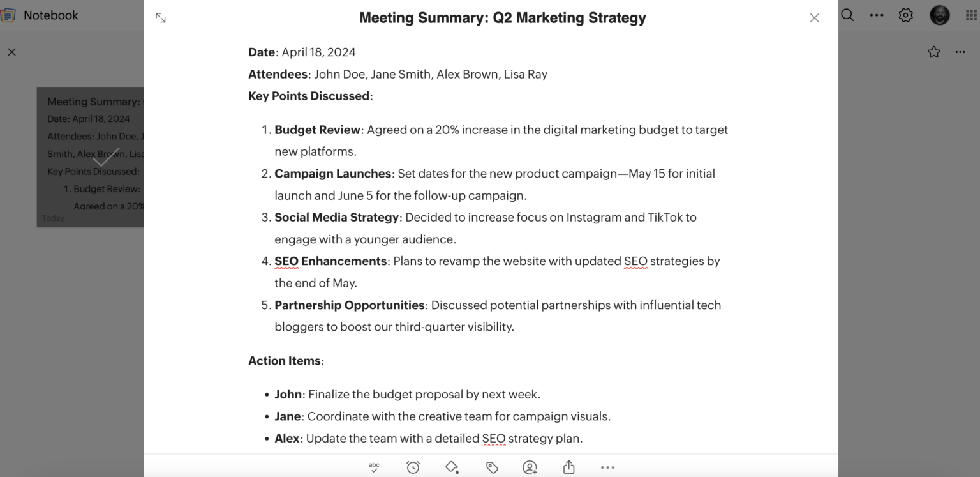Screen dimensions: 980x477
Task: Mark the notebook as favorite with star
Action: pos(934,52)
